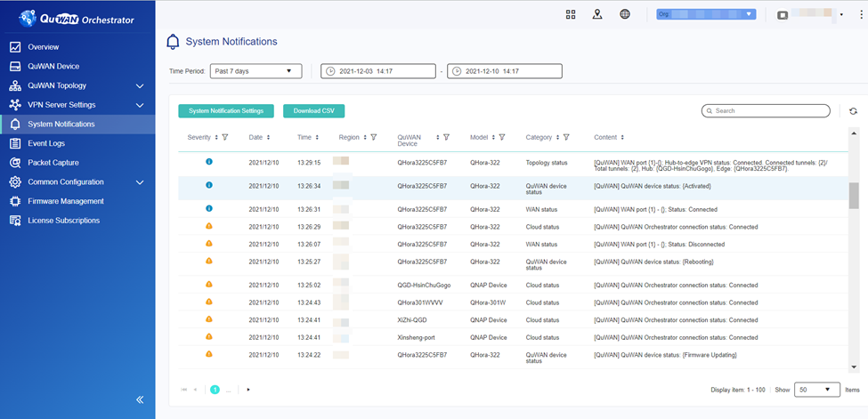
Task: Open the Time Period dropdown
Action: coord(256,71)
